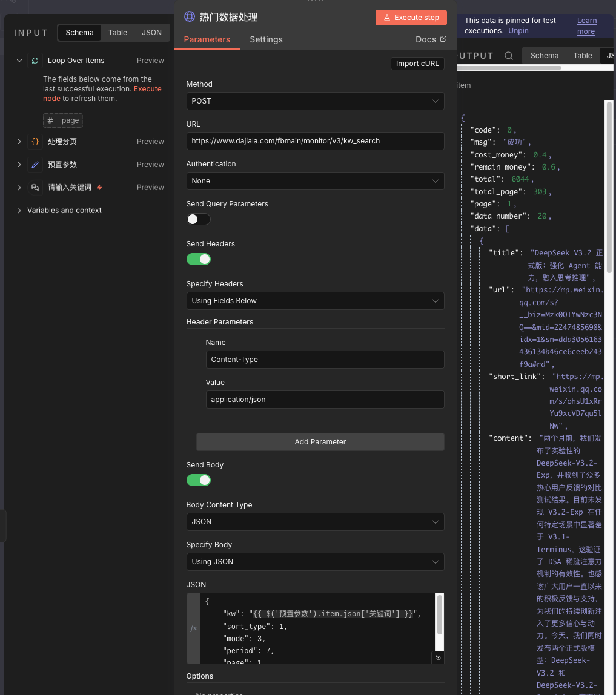The image size is (616, 695).
Task: Click inside the JSON body editor
Action: [317, 628]
